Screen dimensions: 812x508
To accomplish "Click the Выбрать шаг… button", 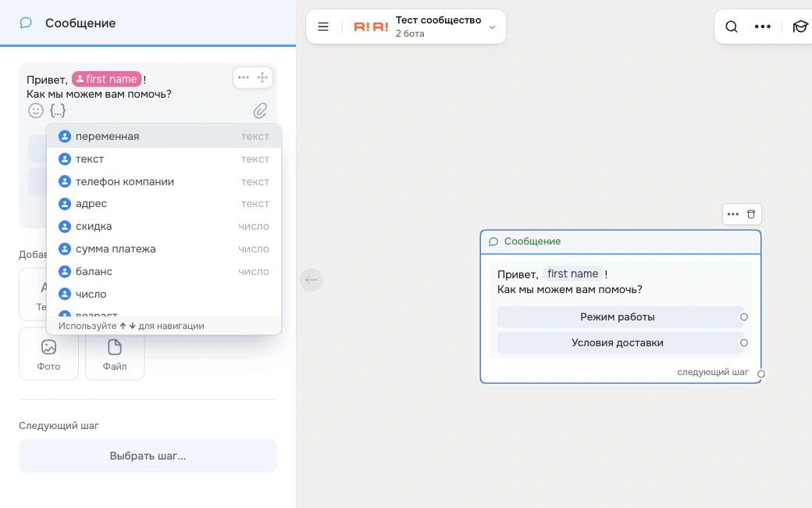I will [x=148, y=456].
